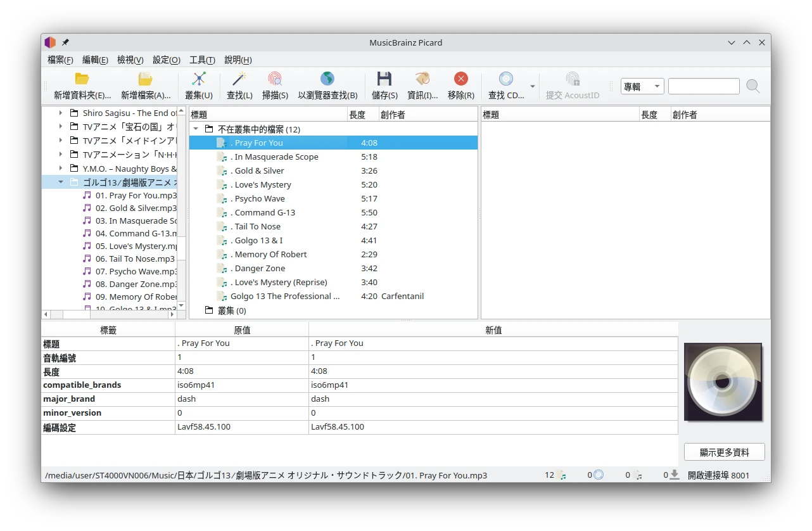Open the Lookup CD dropdown arrow
Screen dimensions: 812x531
[533, 87]
